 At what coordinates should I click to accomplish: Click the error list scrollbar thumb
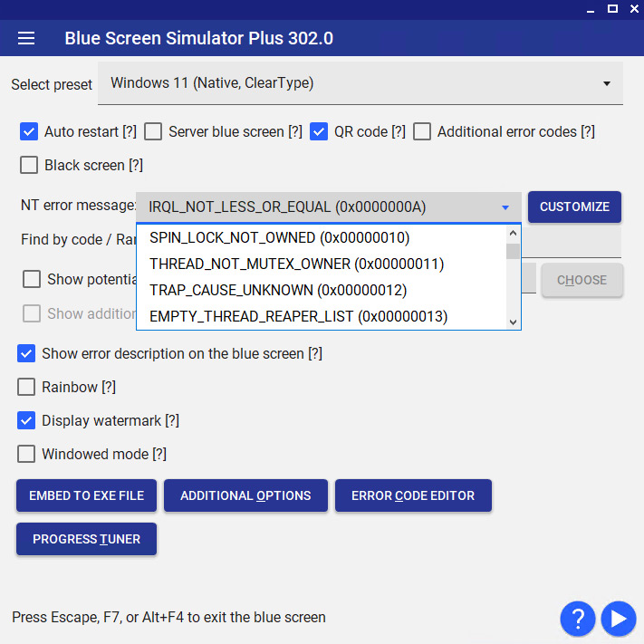coord(513,252)
